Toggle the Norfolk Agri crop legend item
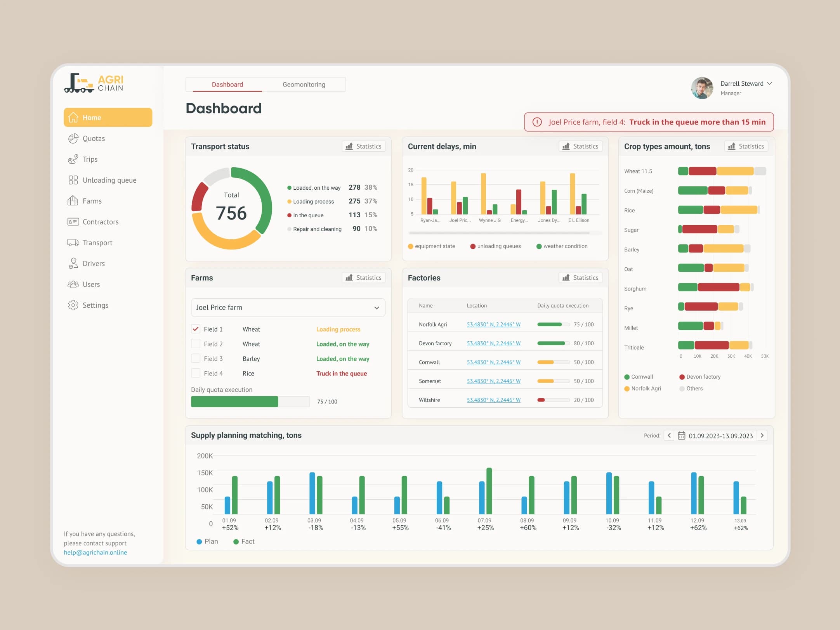The image size is (840, 630). click(x=642, y=388)
